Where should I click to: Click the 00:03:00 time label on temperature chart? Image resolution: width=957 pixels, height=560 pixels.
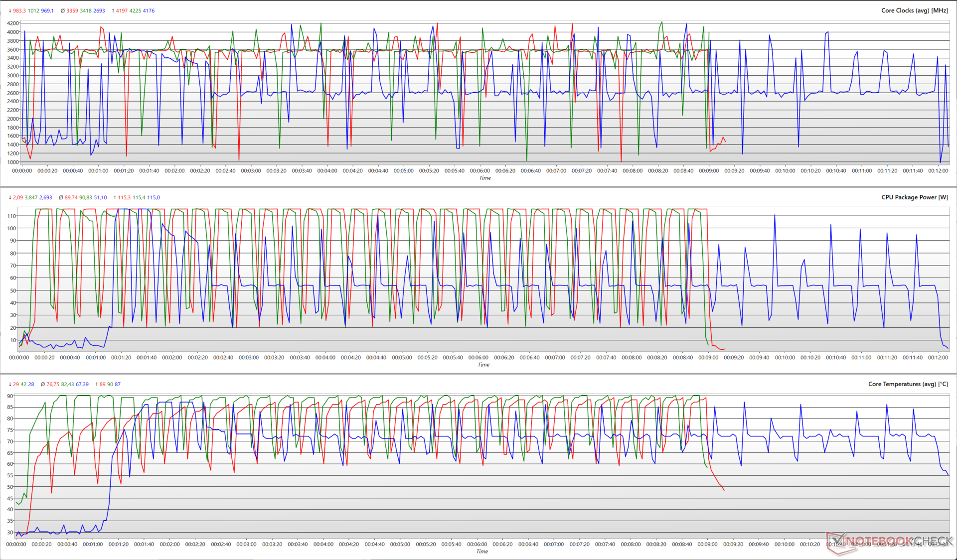click(x=246, y=544)
